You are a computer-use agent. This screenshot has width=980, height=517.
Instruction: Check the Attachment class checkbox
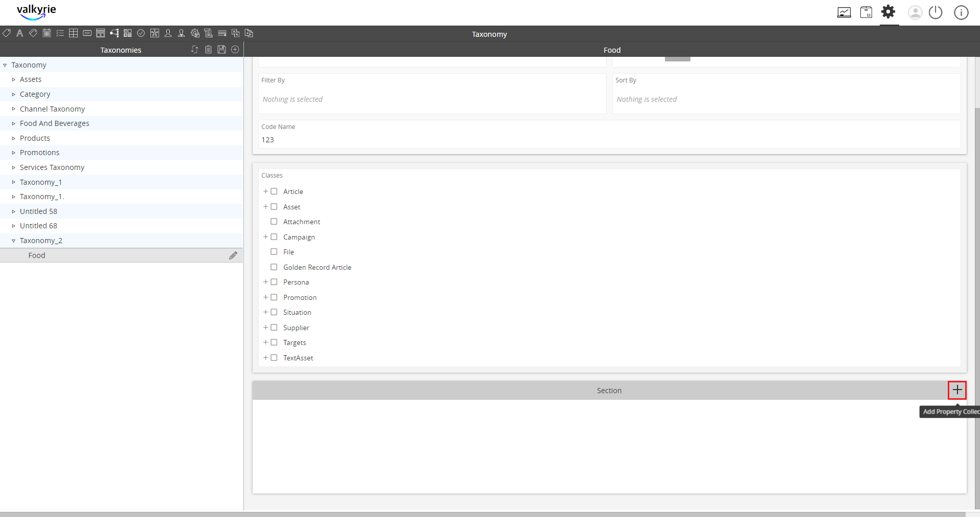(274, 222)
